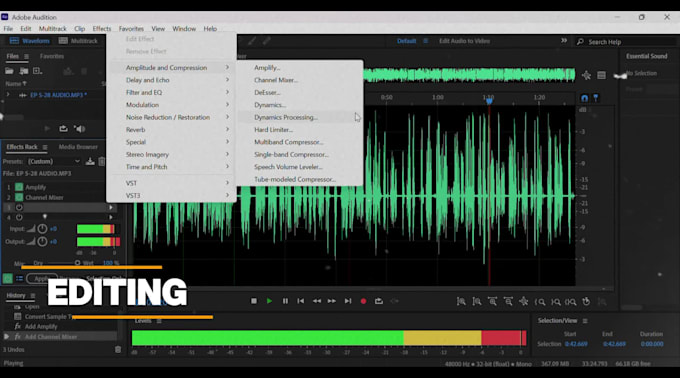The height and width of the screenshot is (378, 680).
Task: Delete effects rack preset trash icon
Action: click(101, 161)
